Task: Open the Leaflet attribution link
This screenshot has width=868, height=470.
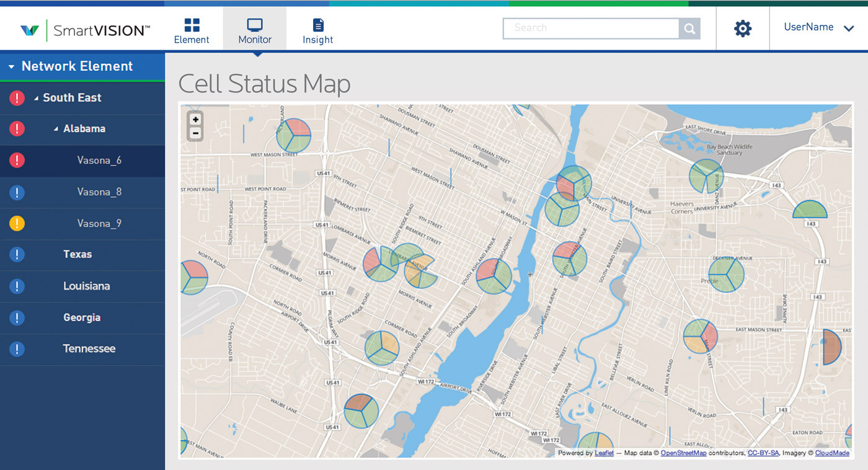Action: (x=604, y=453)
